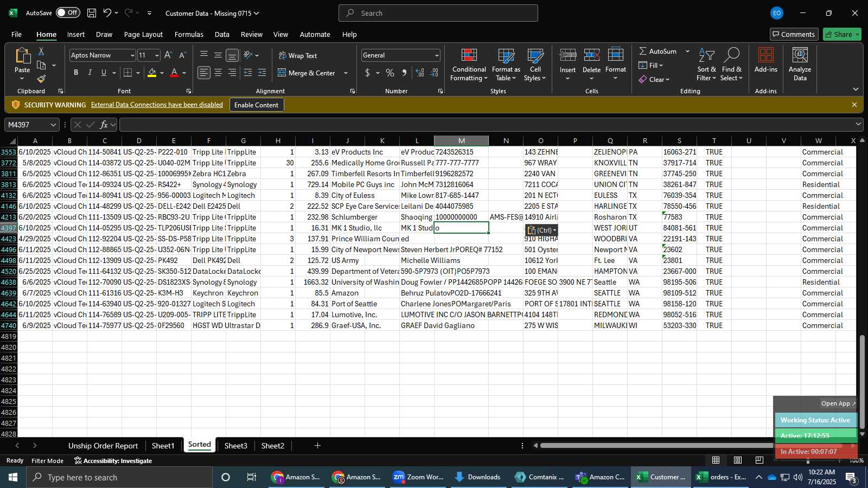Image resolution: width=868 pixels, height=488 pixels.
Task: Click Increase Decimal icon
Action: click(420, 73)
